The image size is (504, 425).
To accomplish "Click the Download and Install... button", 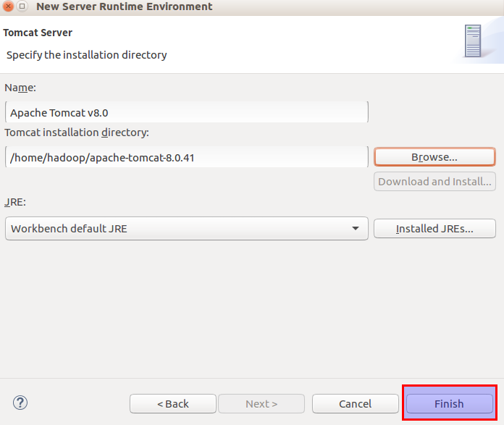I will click(x=434, y=182).
